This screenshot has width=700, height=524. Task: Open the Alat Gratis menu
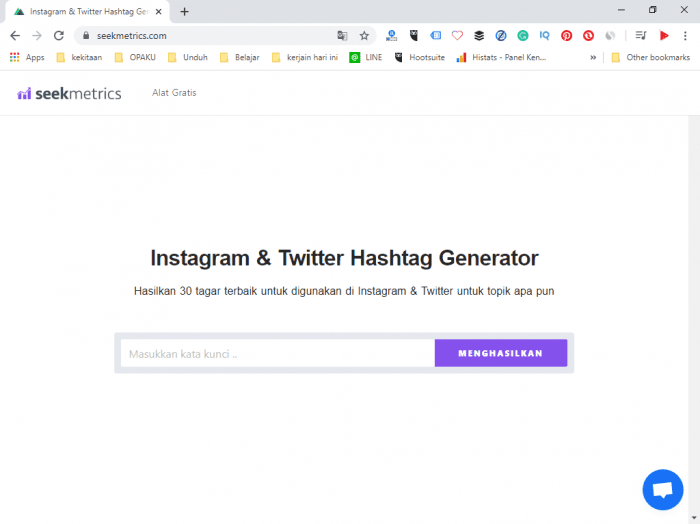[x=174, y=93]
